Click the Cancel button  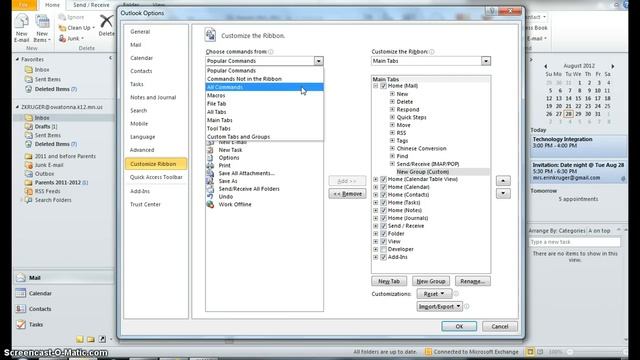[500, 326]
